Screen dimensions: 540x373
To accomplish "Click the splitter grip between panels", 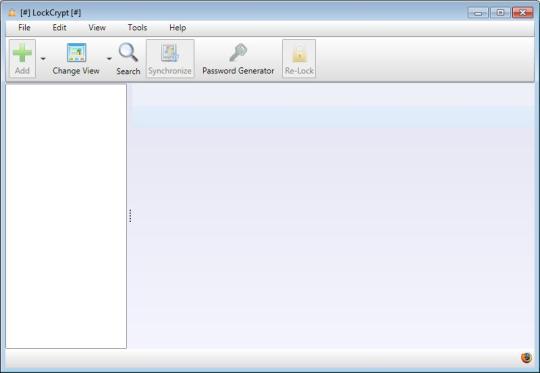I will [x=130, y=216].
